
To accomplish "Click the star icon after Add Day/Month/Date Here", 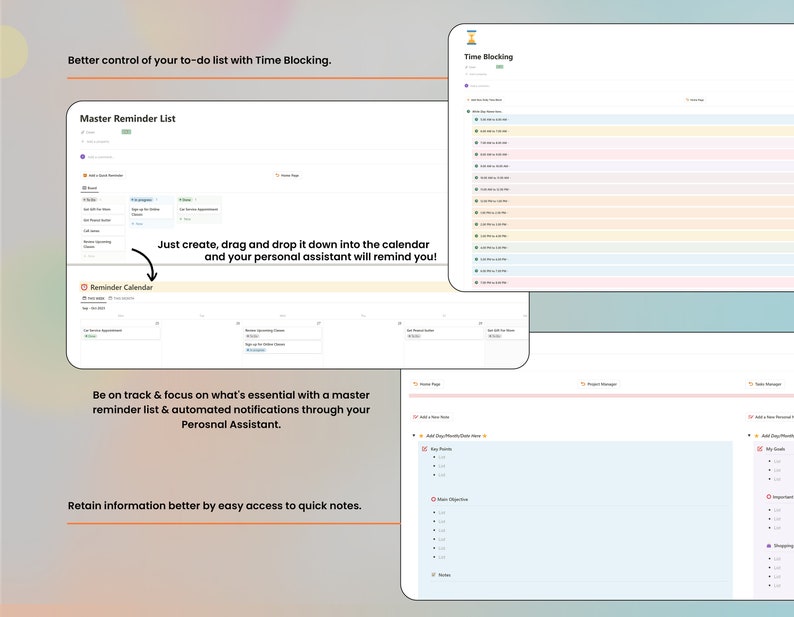I will tap(485, 436).
